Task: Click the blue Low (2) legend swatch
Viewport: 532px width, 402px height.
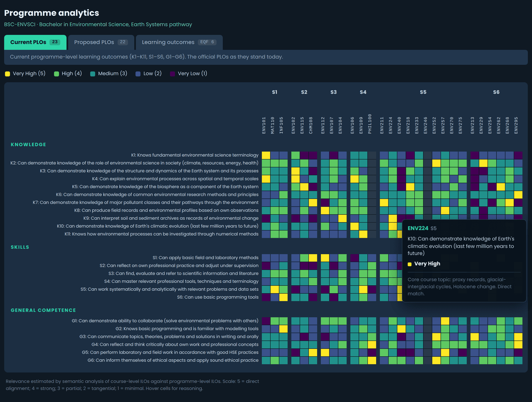Action: tap(138, 74)
